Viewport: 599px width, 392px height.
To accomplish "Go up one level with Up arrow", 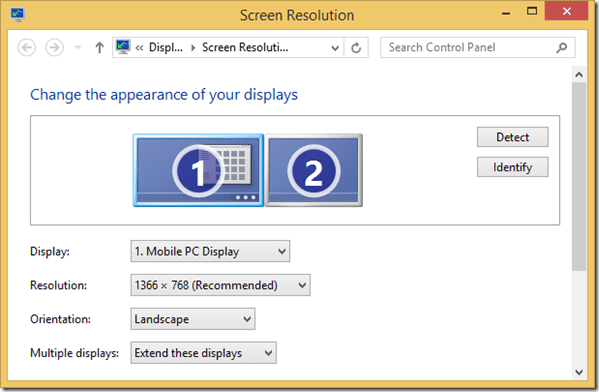I will coord(99,48).
